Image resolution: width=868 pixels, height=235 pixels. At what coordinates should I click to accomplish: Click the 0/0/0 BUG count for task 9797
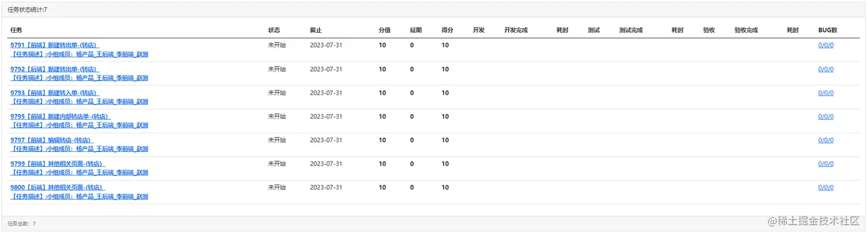pos(826,140)
